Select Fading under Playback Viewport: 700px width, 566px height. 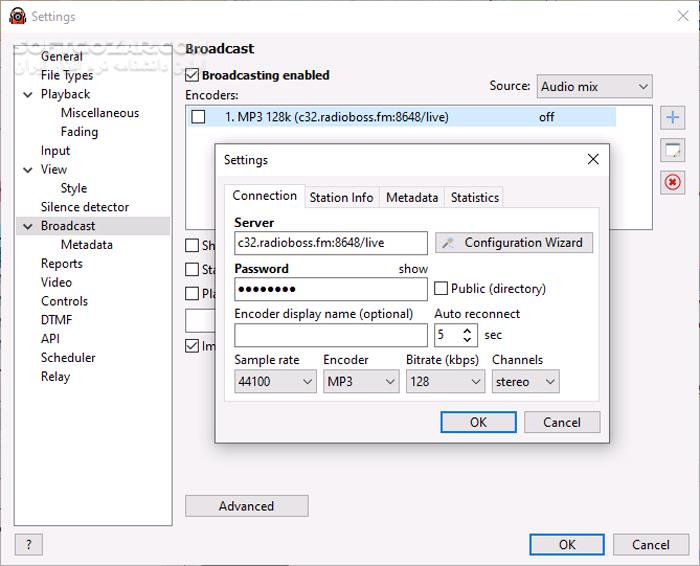pyautogui.click(x=79, y=132)
